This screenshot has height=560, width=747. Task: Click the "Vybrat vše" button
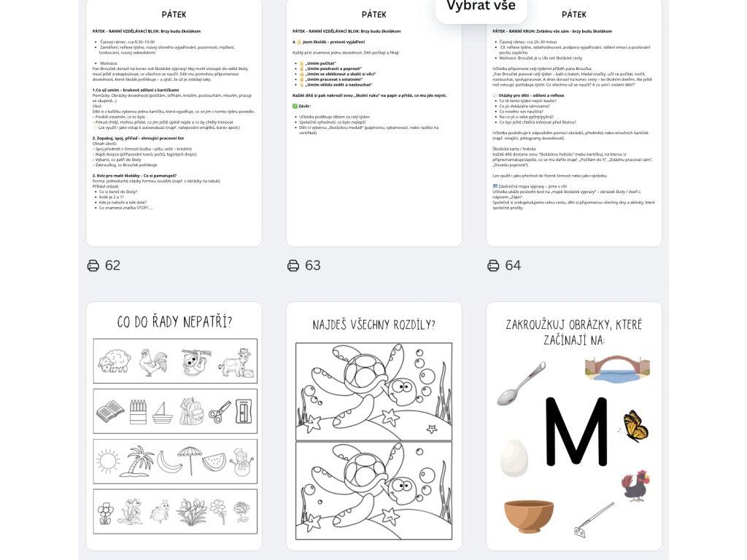tap(481, 7)
